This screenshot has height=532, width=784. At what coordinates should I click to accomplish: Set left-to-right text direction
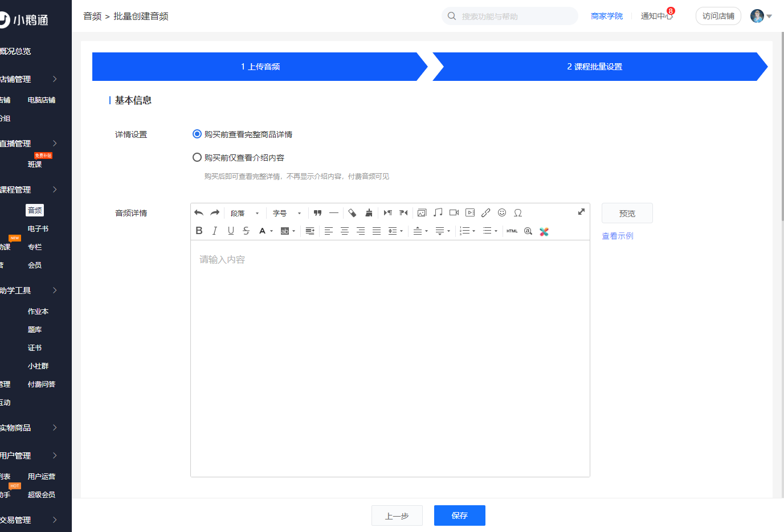387,213
